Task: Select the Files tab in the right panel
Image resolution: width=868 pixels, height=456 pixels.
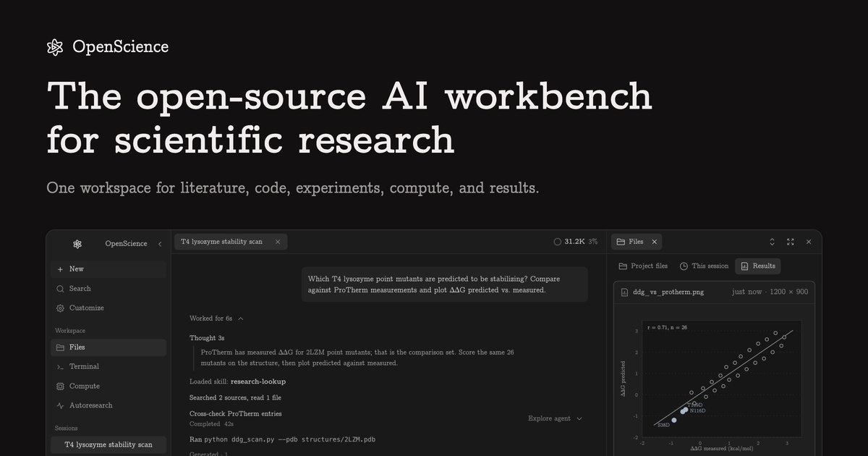Action: (637, 242)
